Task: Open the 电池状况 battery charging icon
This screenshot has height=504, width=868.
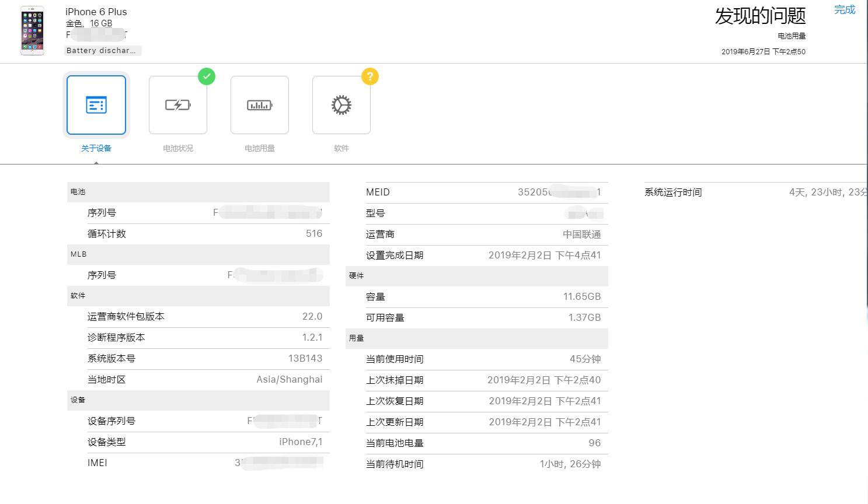Action: click(177, 105)
